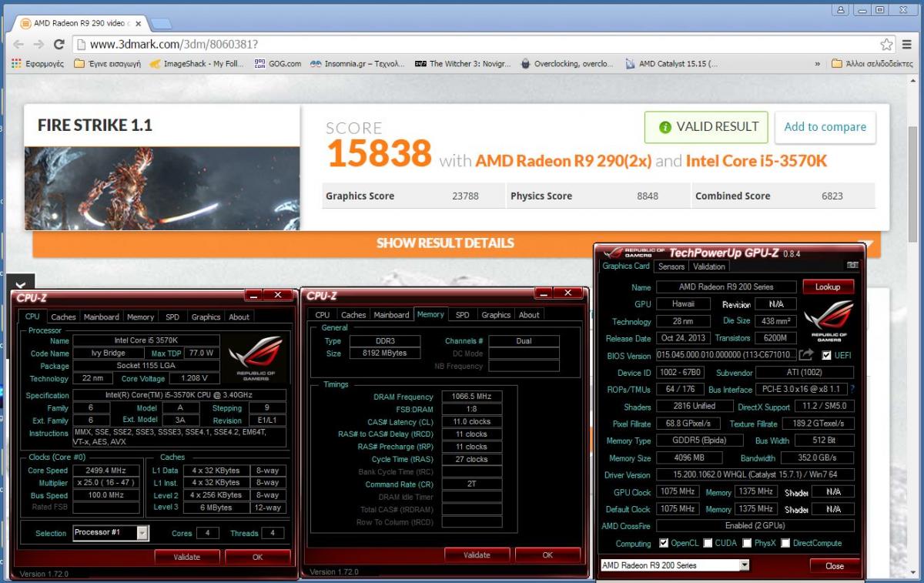Toggle the OpenCL checkbox
This screenshot has height=583, width=924.
(664, 543)
